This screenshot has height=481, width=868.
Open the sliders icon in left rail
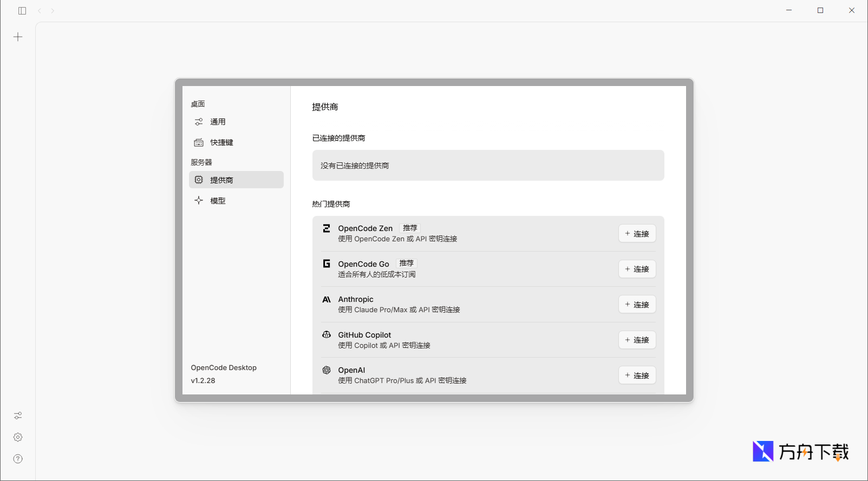[x=18, y=416]
